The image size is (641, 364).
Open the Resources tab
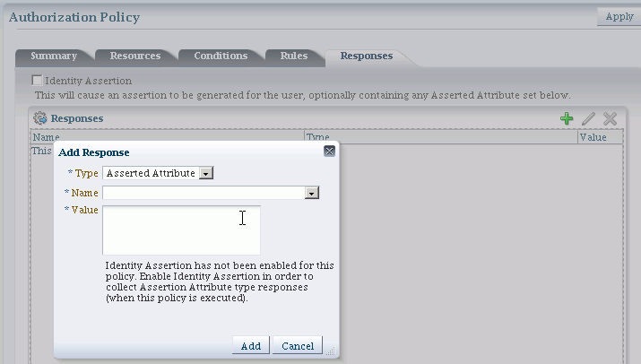click(x=134, y=56)
